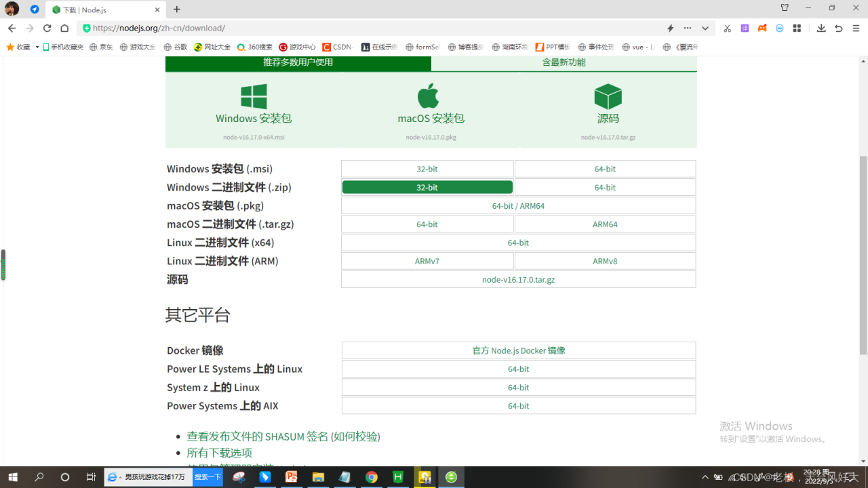Open the green H app on taskbar
Image resolution: width=868 pixels, height=488 pixels.
click(398, 477)
